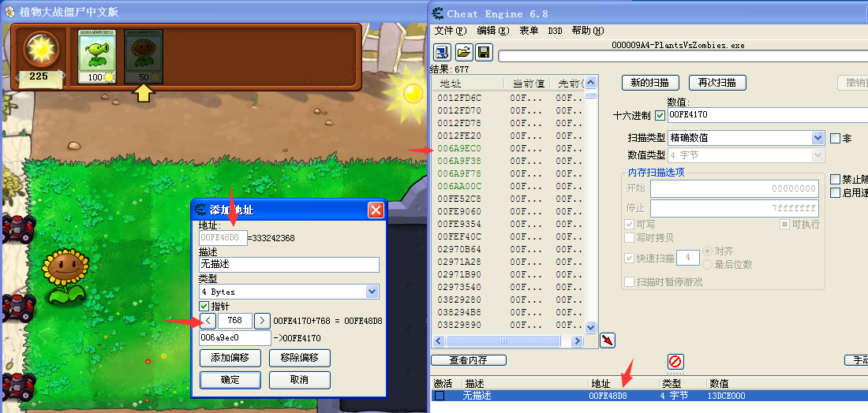Toggle the 非 checkbox beside scan type
The width and height of the screenshot is (868, 413).
[835, 138]
